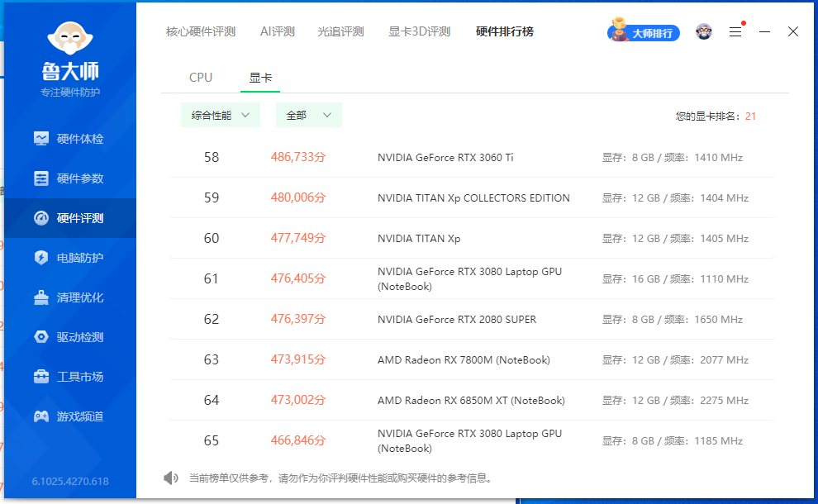Click rank number 62
Viewport: 818px width, 504px height.
212,319
